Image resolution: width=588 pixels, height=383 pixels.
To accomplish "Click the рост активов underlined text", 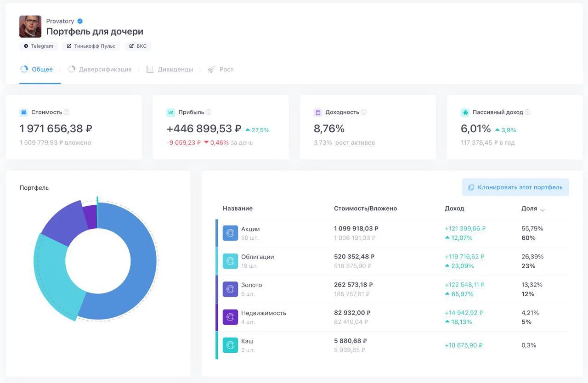I will [355, 143].
